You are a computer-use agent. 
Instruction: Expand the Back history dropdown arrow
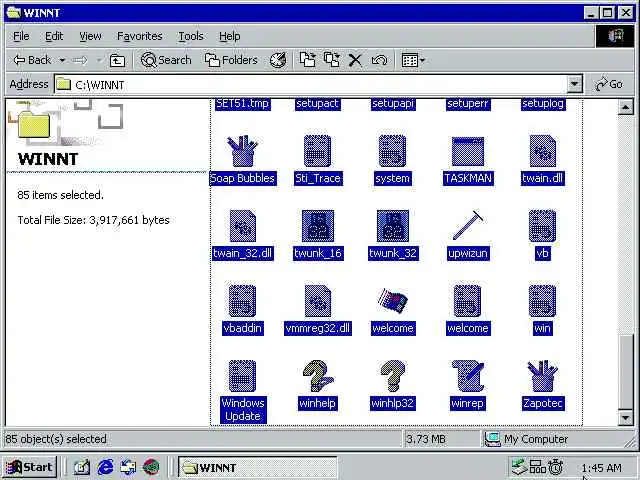[62, 61]
